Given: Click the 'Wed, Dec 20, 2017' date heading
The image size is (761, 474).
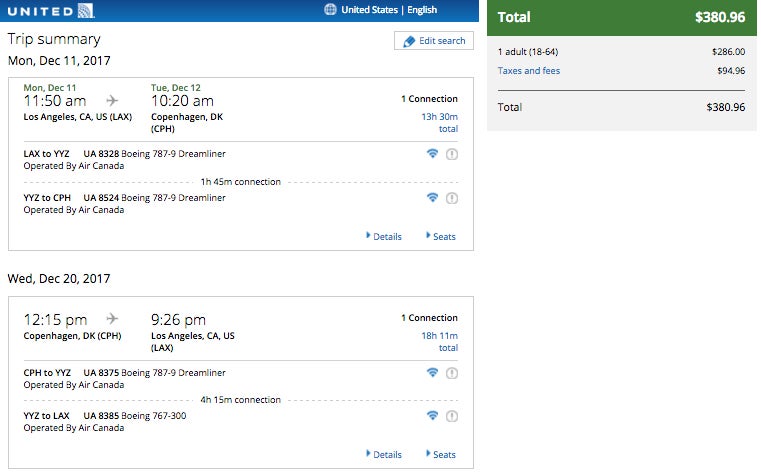Looking at the screenshot, I should point(59,278).
